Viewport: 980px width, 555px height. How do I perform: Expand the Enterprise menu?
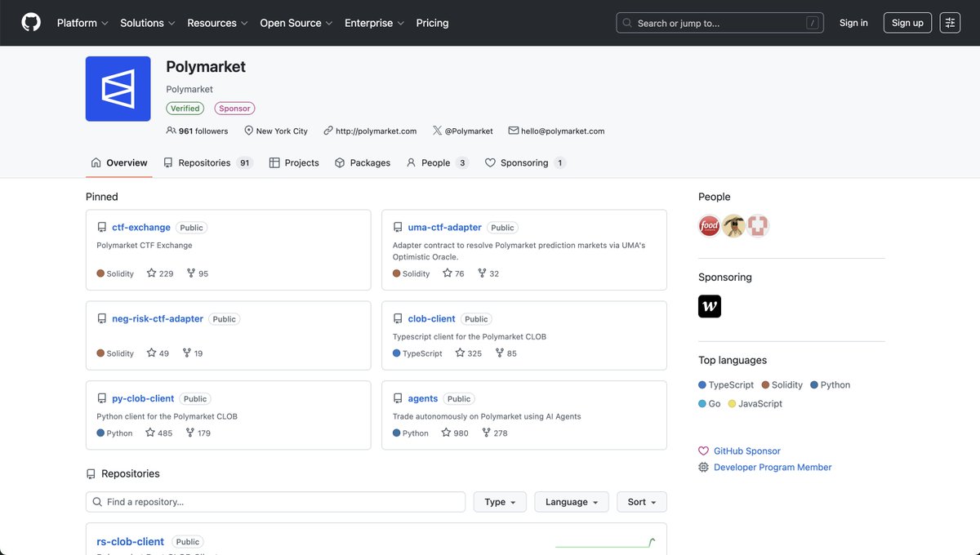(375, 23)
